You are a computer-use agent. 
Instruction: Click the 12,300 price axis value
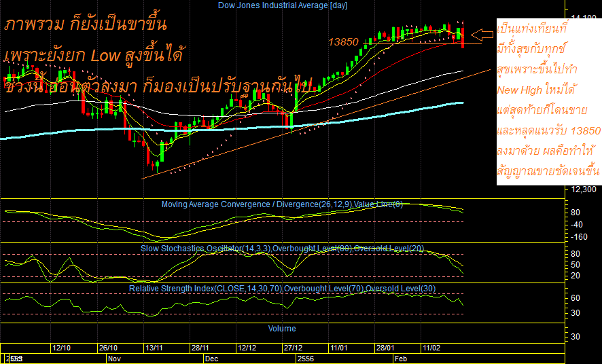point(584,189)
